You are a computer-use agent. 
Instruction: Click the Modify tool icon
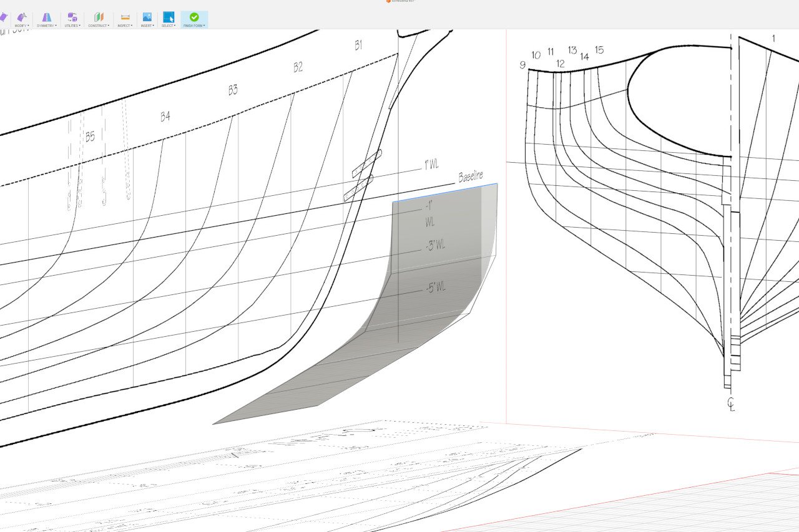22,17
